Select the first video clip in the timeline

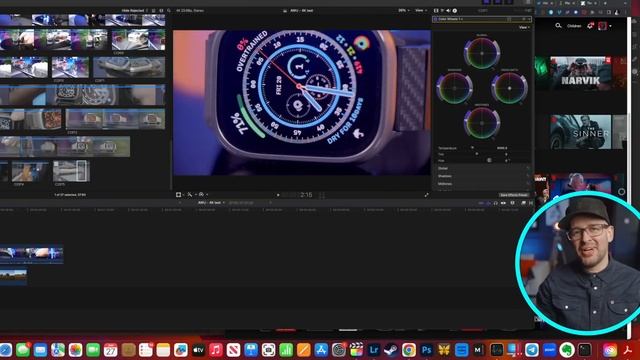[x=31, y=254]
